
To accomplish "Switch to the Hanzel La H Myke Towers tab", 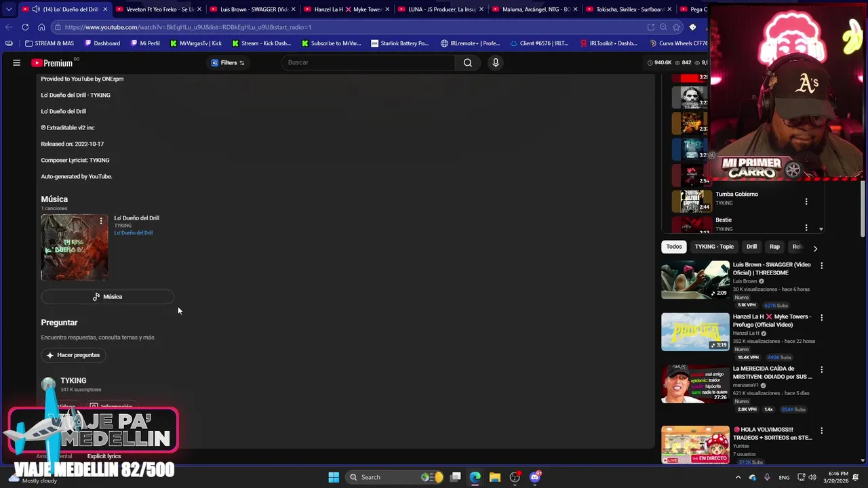I will pos(347,9).
